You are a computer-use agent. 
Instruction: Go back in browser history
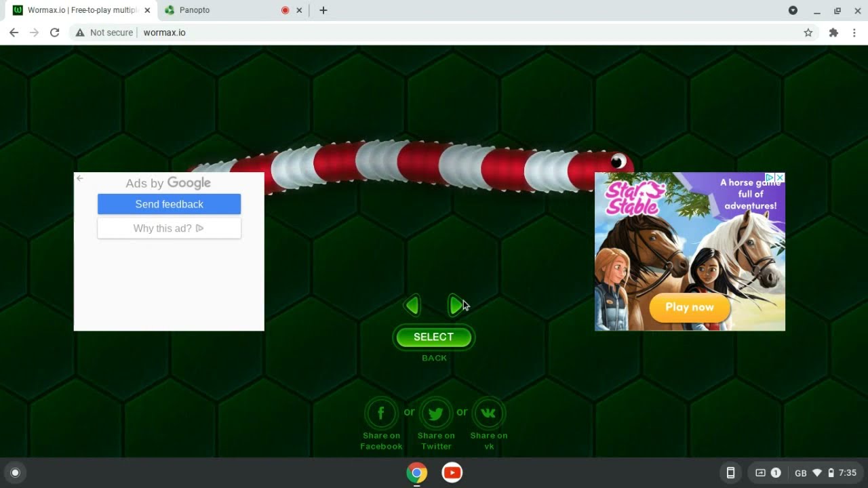[x=14, y=33]
